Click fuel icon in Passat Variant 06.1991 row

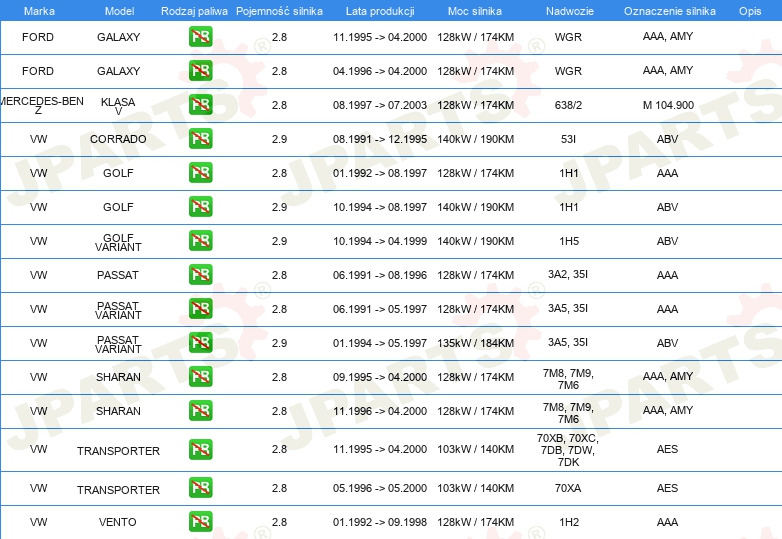point(200,309)
